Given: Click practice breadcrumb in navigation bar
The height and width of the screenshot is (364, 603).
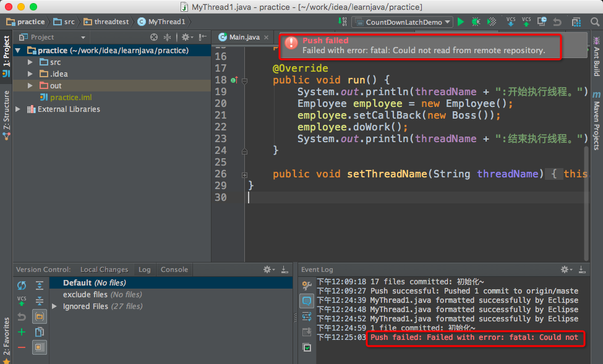Looking at the screenshot, I should click(26, 22).
